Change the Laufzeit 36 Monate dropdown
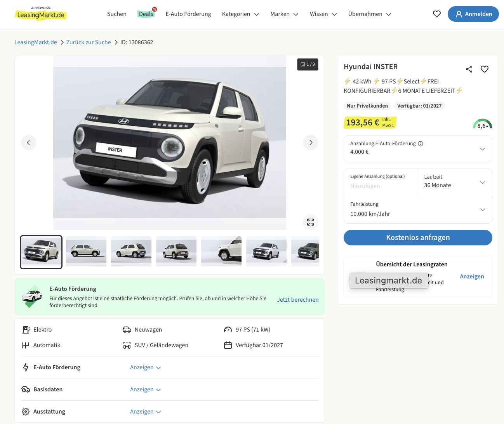The width and height of the screenshot is (504, 424). tap(455, 182)
